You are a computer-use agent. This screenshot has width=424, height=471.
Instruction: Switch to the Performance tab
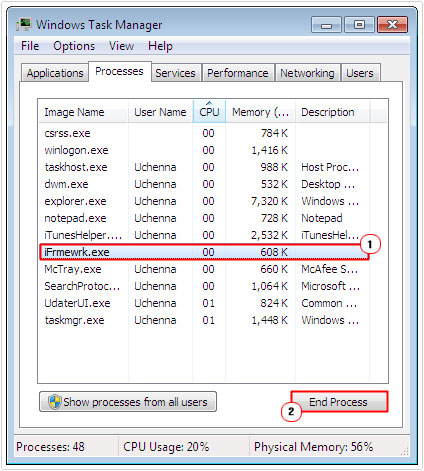(238, 73)
